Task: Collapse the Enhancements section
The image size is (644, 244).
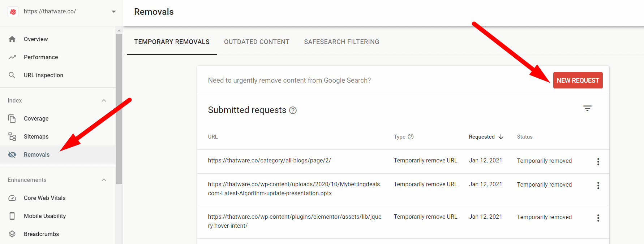Action: click(104, 180)
